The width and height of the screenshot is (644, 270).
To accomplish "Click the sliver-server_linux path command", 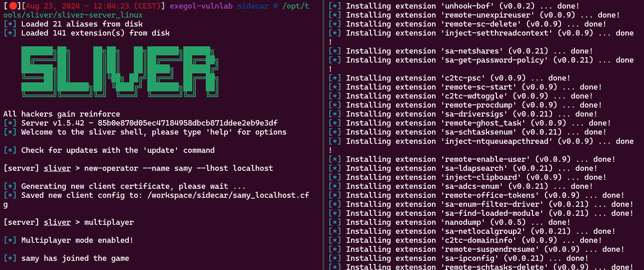I will click(x=156, y=11).
